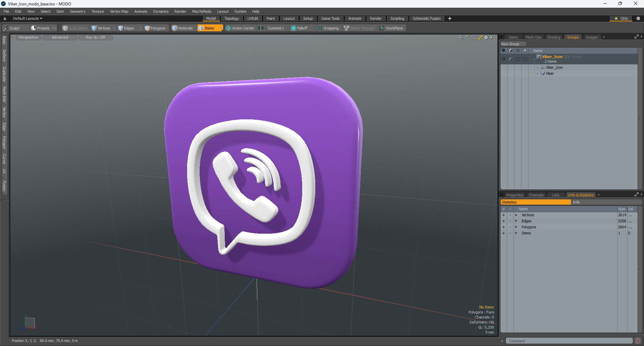Select the Statistics section button
644x346 pixels.
click(x=535, y=202)
